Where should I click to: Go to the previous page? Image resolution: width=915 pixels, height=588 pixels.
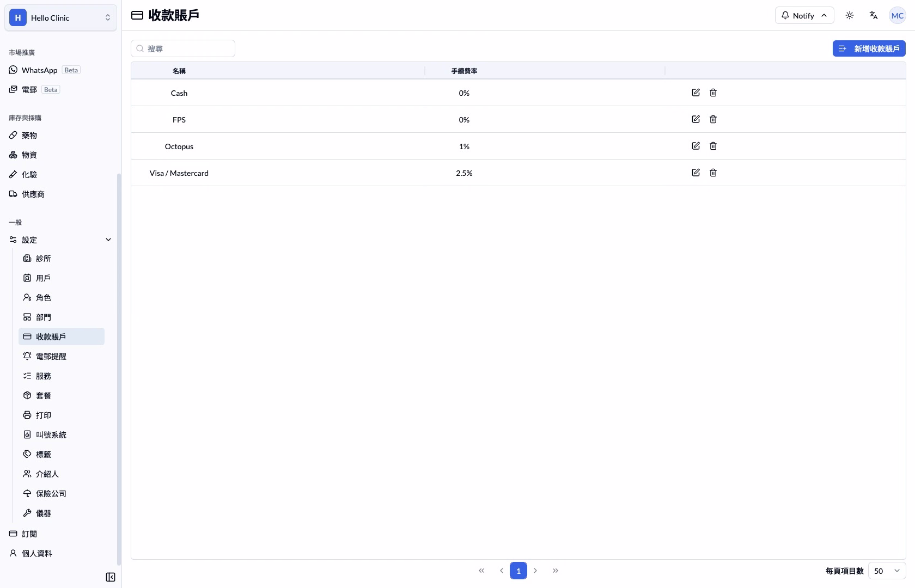(502, 571)
